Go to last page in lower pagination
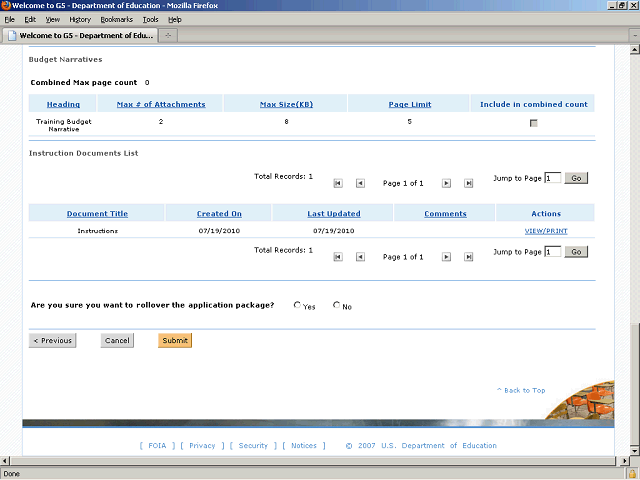The width and height of the screenshot is (640, 480). click(469, 257)
